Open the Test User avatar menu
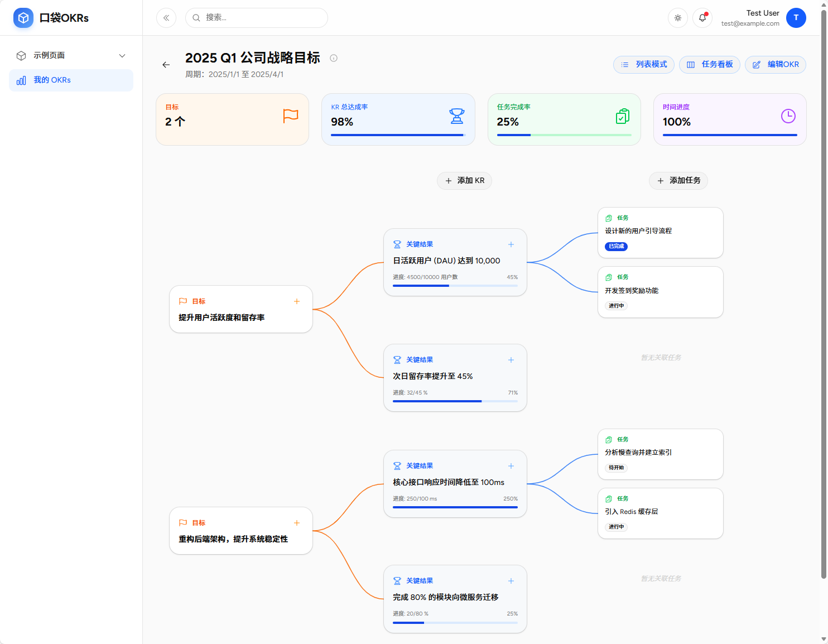This screenshot has height=644, width=828. coord(796,18)
